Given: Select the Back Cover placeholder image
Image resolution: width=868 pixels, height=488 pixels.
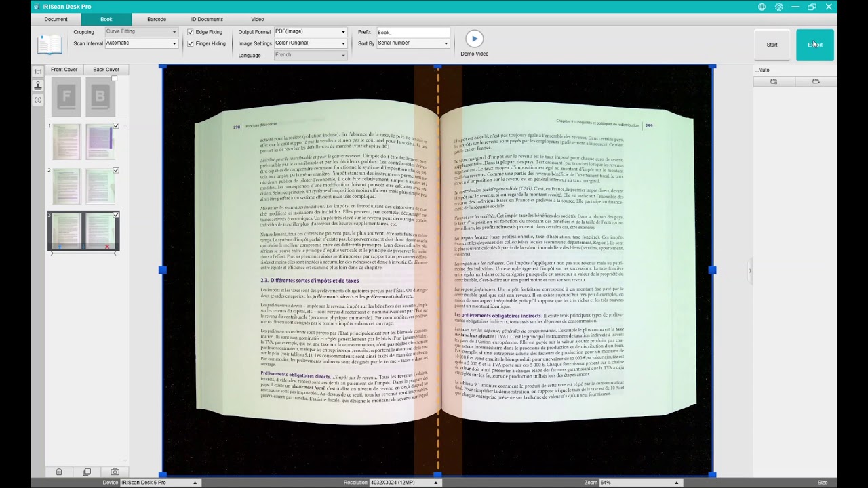Looking at the screenshot, I should [100, 97].
